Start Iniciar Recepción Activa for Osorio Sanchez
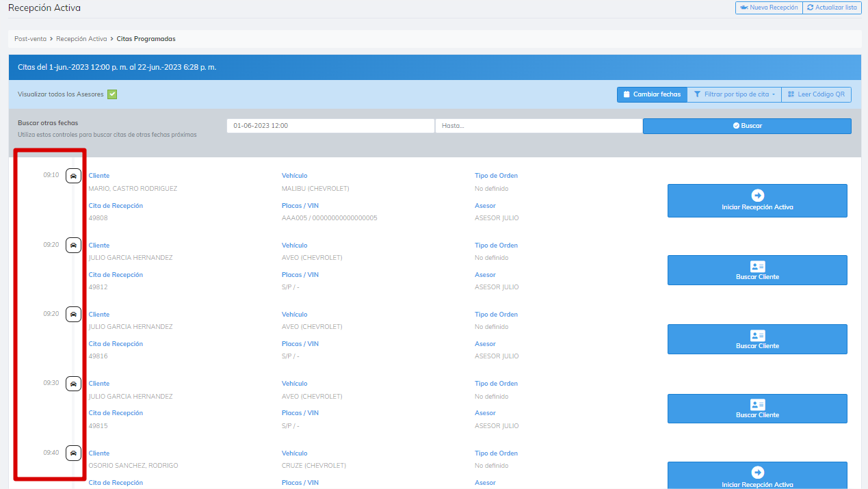The height and width of the screenshot is (489, 868). tap(757, 476)
